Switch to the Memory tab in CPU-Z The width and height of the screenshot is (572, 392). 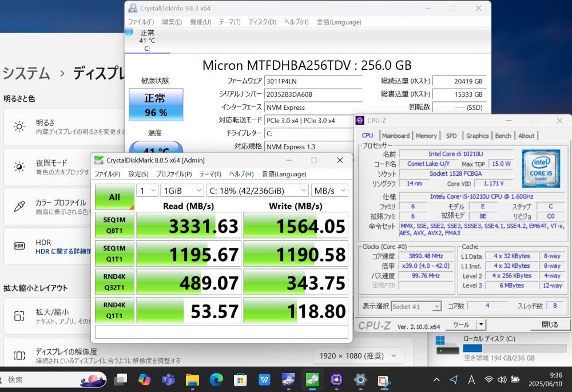pos(426,136)
